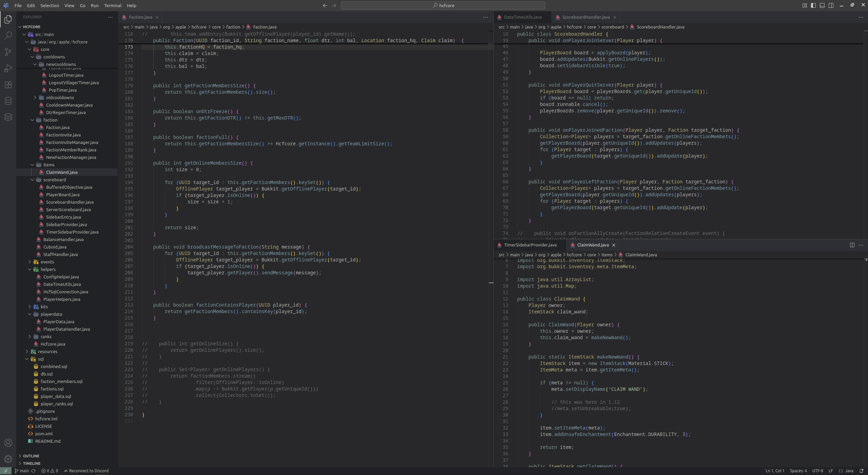Viewport: 868px width, 475px height.
Task: Open the Extensions view
Action: point(8,85)
